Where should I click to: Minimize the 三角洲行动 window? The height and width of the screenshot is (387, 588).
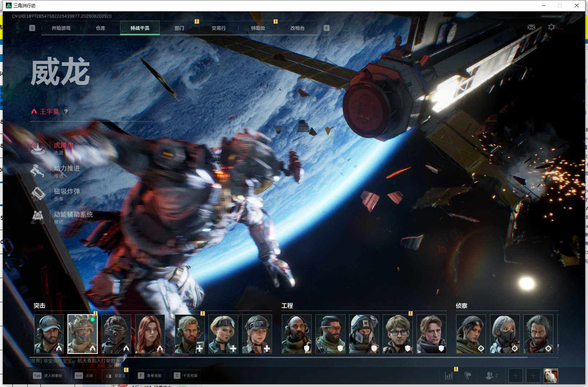[544, 5]
